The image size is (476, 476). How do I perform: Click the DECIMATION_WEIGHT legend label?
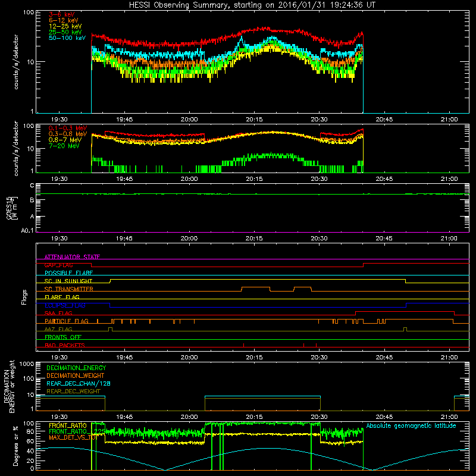[x=76, y=375]
